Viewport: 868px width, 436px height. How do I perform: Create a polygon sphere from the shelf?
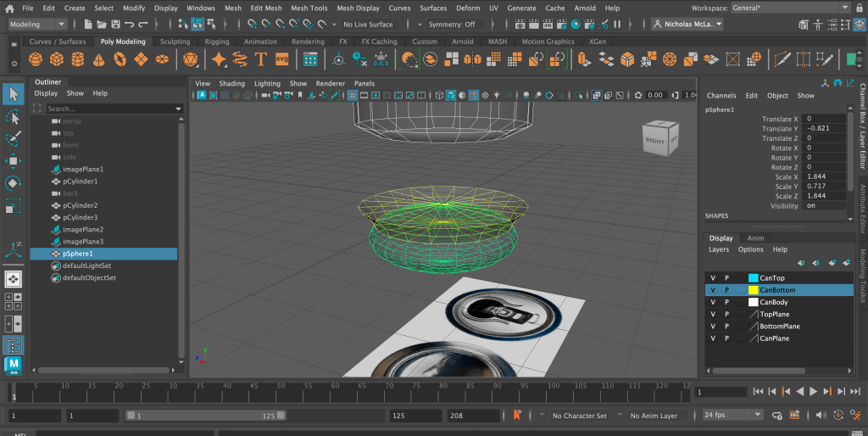36,59
